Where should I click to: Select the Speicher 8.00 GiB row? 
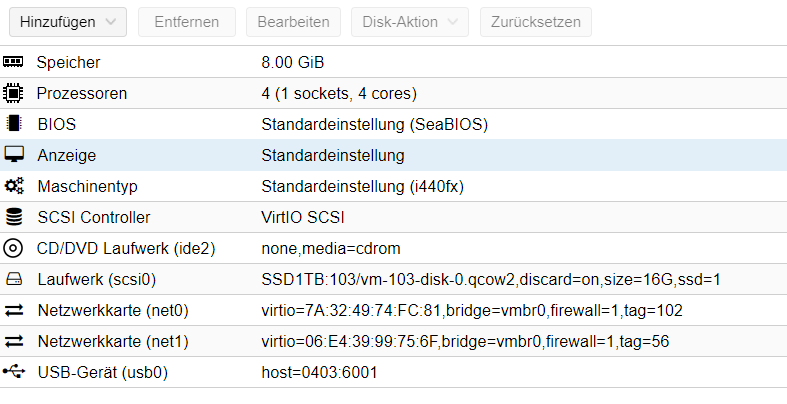(394, 62)
